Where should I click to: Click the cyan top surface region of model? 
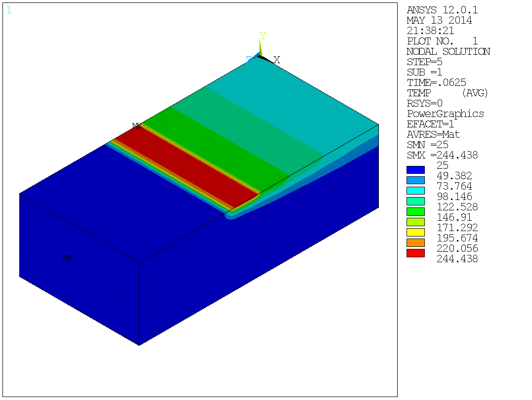click(292, 105)
